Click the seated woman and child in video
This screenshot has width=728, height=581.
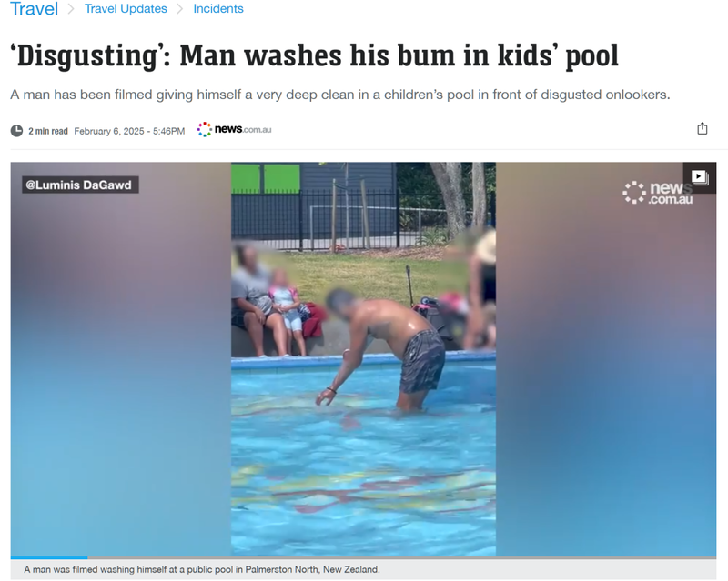point(269,302)
